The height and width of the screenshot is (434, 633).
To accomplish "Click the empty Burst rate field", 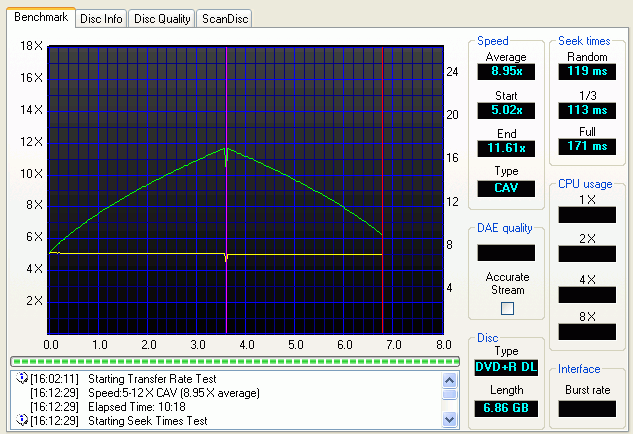I will pyautogui.click(x=587, y=409).
